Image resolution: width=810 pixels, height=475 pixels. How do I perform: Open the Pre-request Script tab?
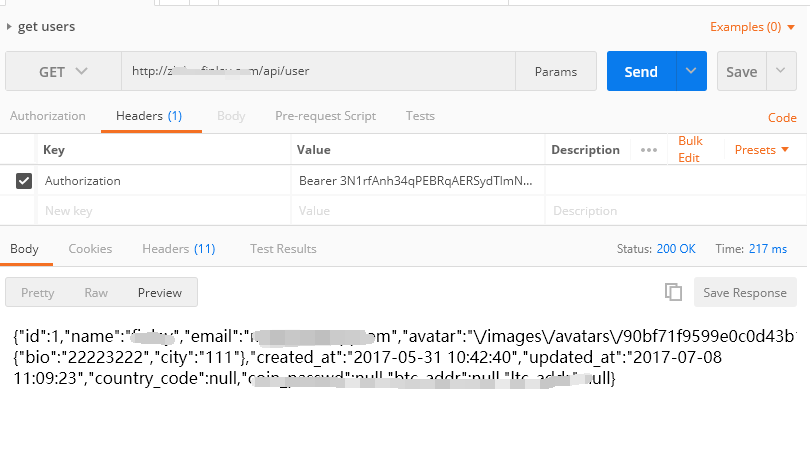(x=325, y=116)
